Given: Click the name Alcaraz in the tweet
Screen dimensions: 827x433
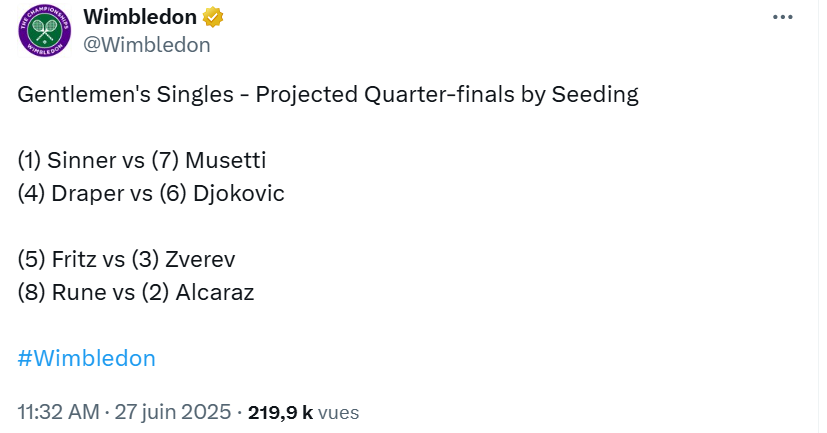Looking at the screenshot, I should (215, 293).
